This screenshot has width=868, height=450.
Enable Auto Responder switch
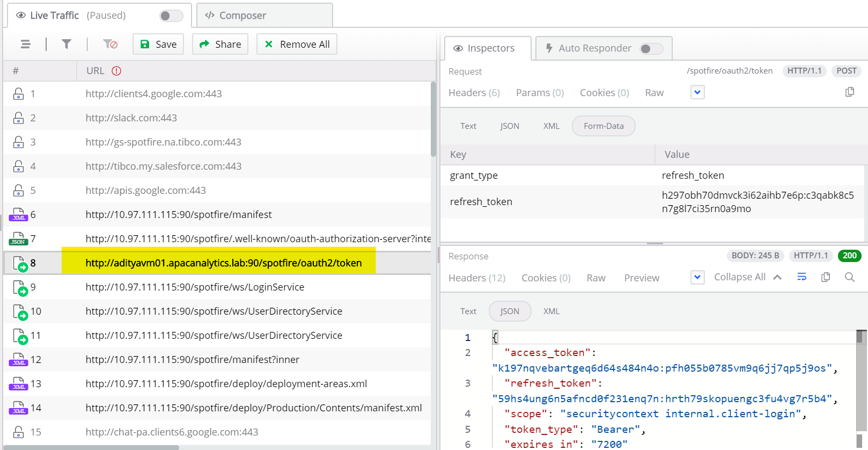tap(652, 49)
